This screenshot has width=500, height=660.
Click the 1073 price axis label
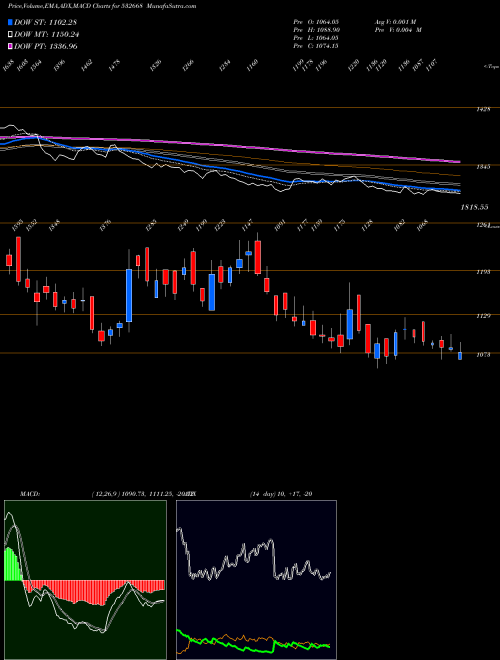coord(484,354)
